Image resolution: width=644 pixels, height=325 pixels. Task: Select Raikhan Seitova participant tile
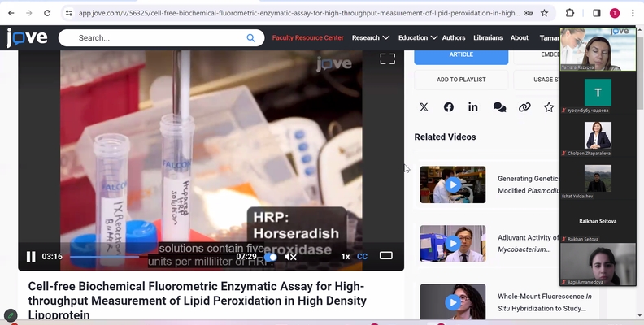598,221
